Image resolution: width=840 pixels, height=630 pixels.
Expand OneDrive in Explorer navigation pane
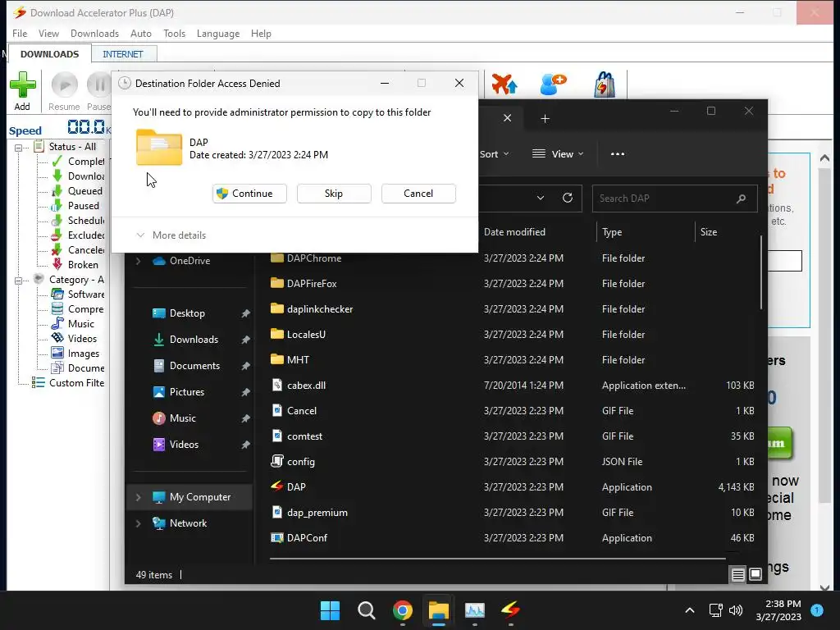coord(138,261)
